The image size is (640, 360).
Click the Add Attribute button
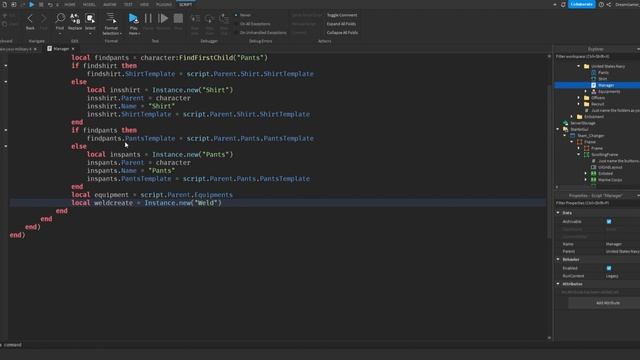607,303
